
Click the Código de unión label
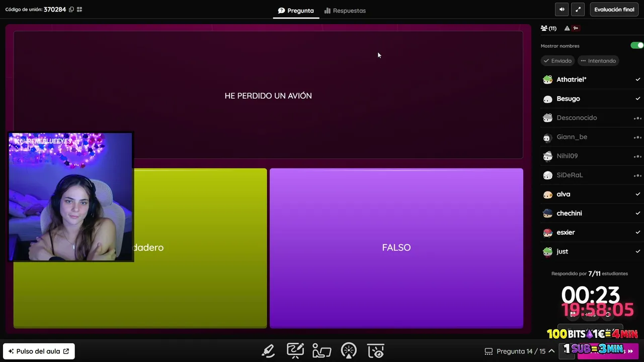coord(24,10)
